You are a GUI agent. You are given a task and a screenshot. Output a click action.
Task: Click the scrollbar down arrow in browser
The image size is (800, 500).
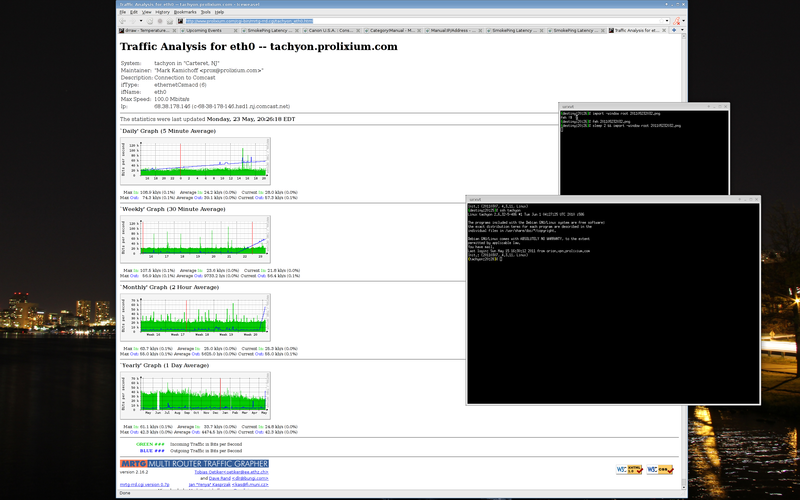coord(684,487)
